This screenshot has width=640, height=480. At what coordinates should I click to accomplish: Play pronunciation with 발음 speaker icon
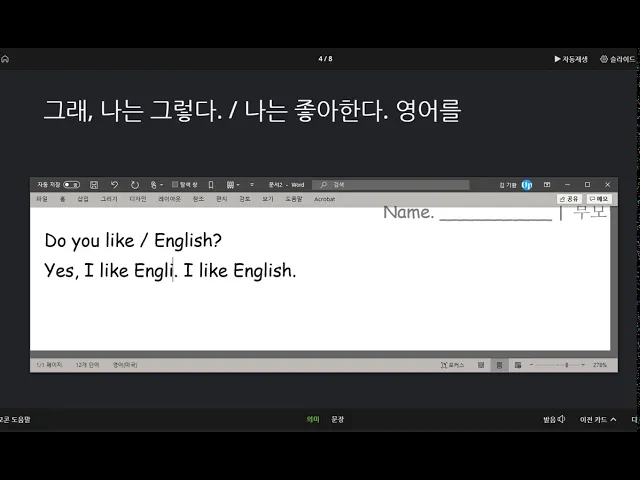(554, 420)
